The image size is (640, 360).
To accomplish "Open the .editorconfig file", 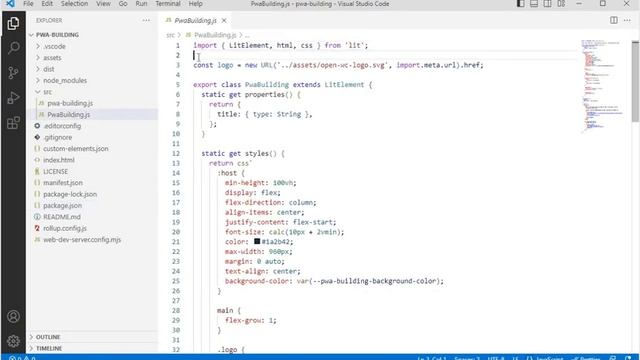I will pyautogui.click(x=62, y=126).
